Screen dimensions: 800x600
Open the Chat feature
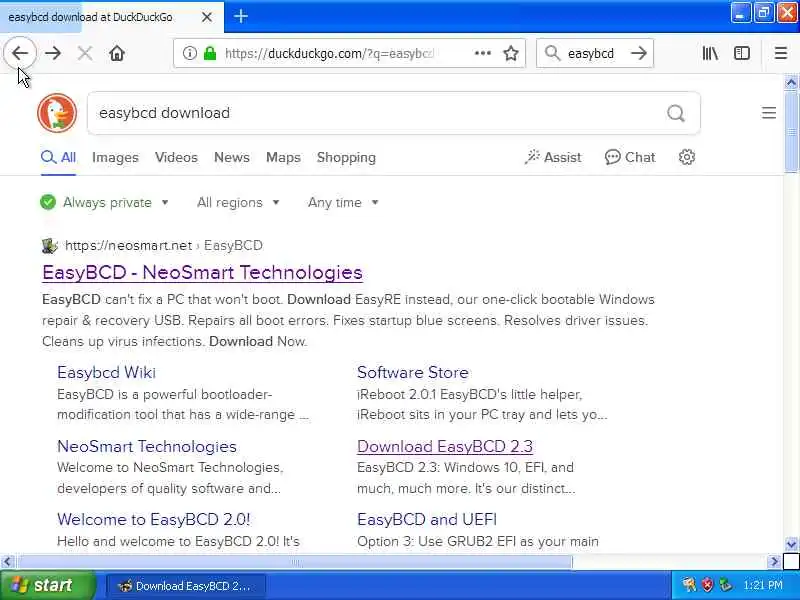point(630,157)
